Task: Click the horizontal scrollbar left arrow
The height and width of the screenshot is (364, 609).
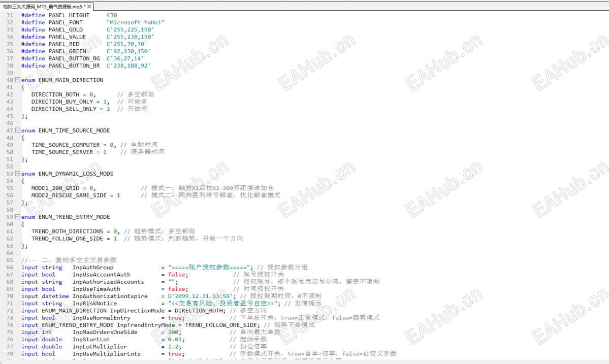Action: point(2,362)
